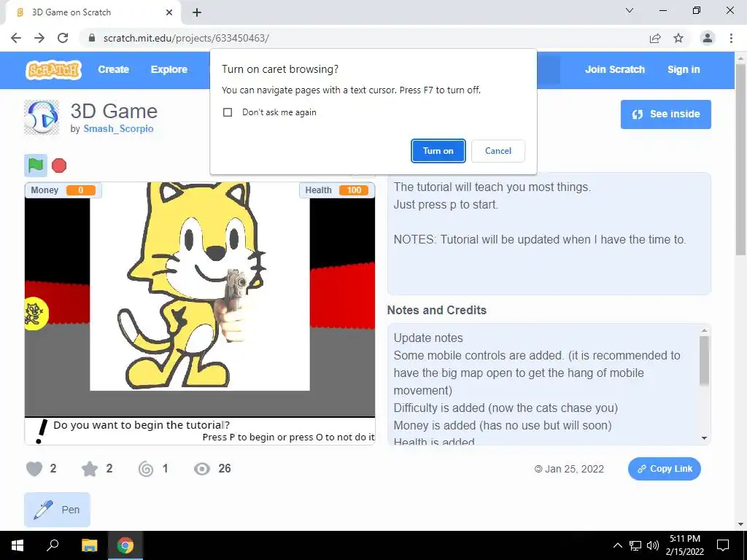Open Chrome three-dot menu
The image size is (747, 560).
click(731, 38)
